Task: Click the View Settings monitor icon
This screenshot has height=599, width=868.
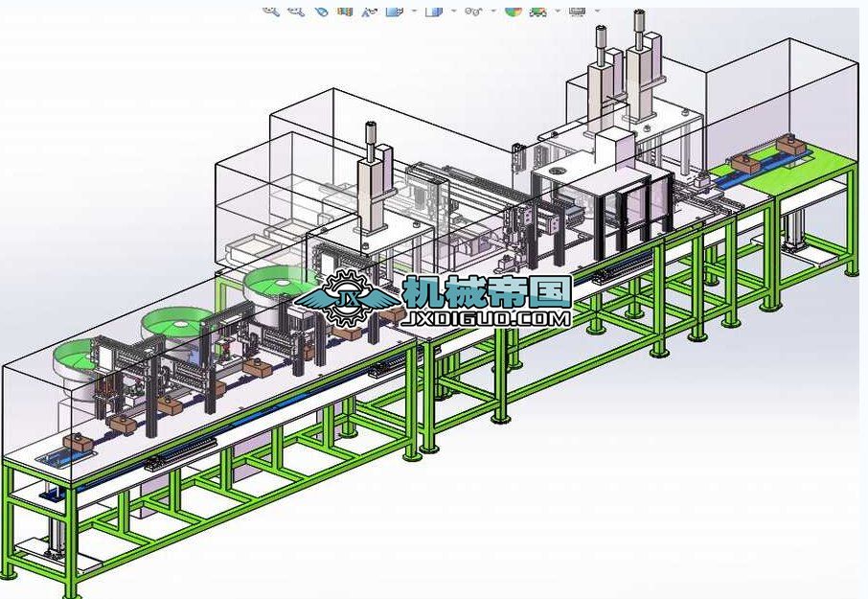Action: (577, 10)
